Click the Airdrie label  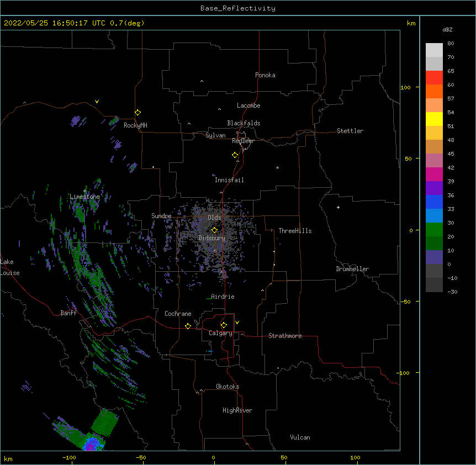(223, 297)
